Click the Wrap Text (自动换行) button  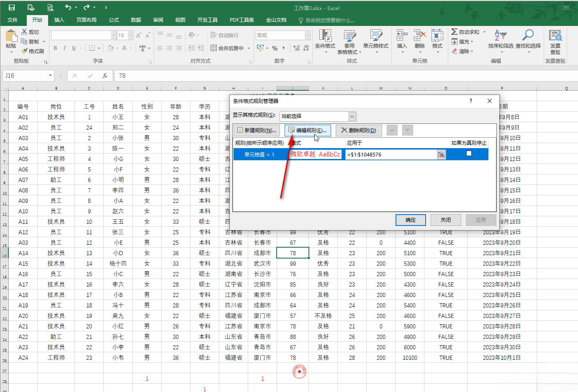click(224, 35)
